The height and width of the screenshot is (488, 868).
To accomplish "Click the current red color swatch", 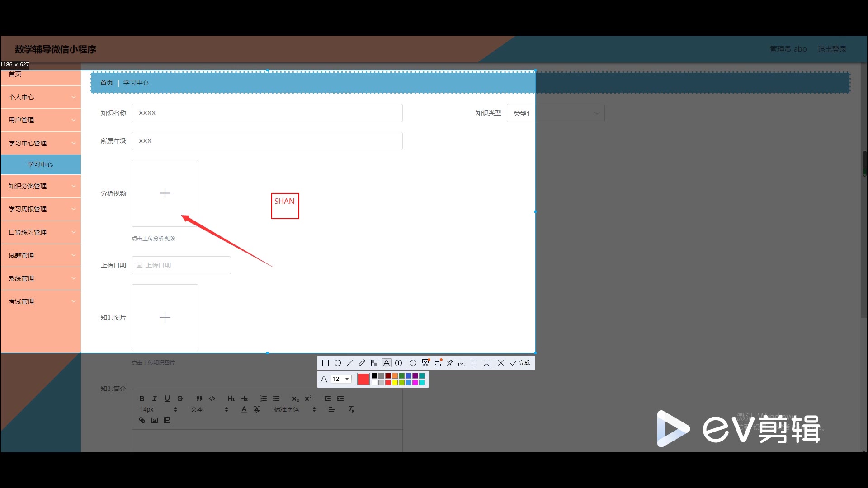I will 363,379.
